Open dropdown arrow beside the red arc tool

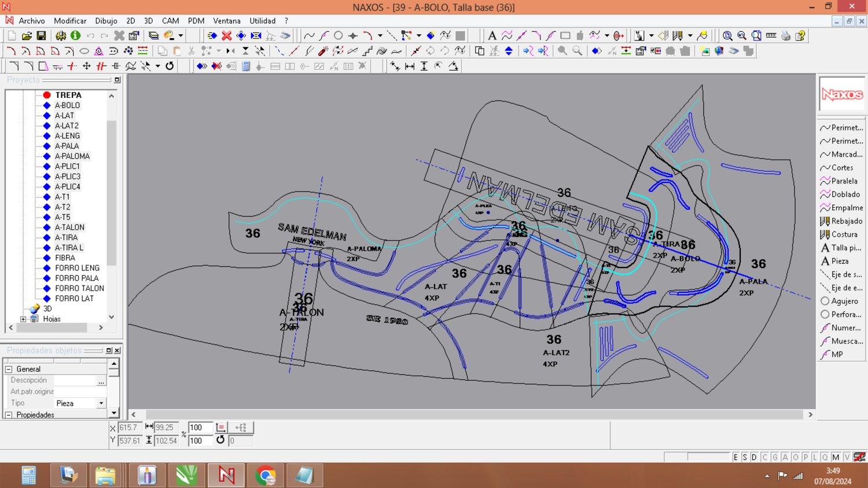pyautogui.click(x=380, y=36)
